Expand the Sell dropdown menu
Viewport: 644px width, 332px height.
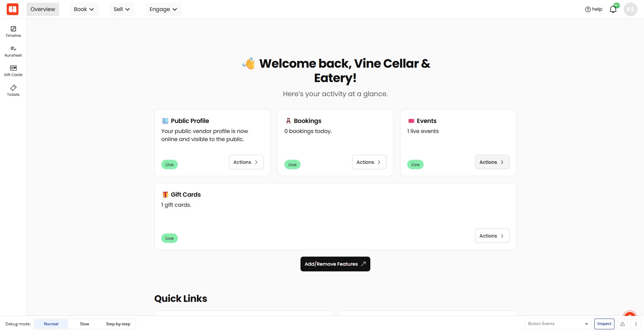pyautogui.click(x=122, y=9)
